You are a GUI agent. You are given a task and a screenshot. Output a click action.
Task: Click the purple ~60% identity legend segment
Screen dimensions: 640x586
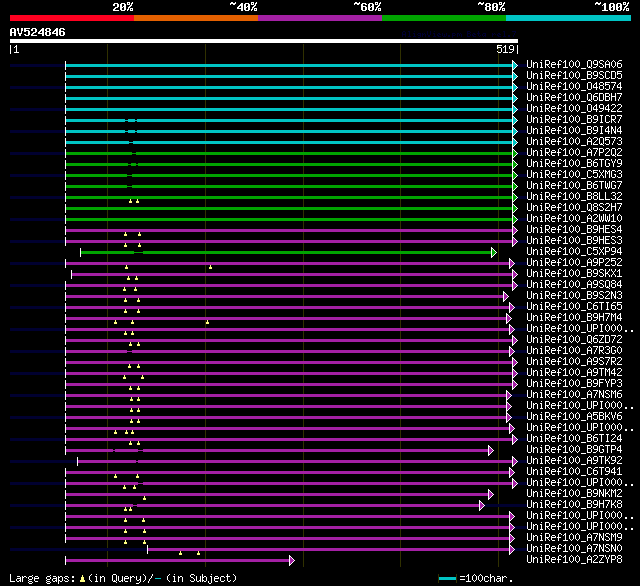(x=320, y=18)
